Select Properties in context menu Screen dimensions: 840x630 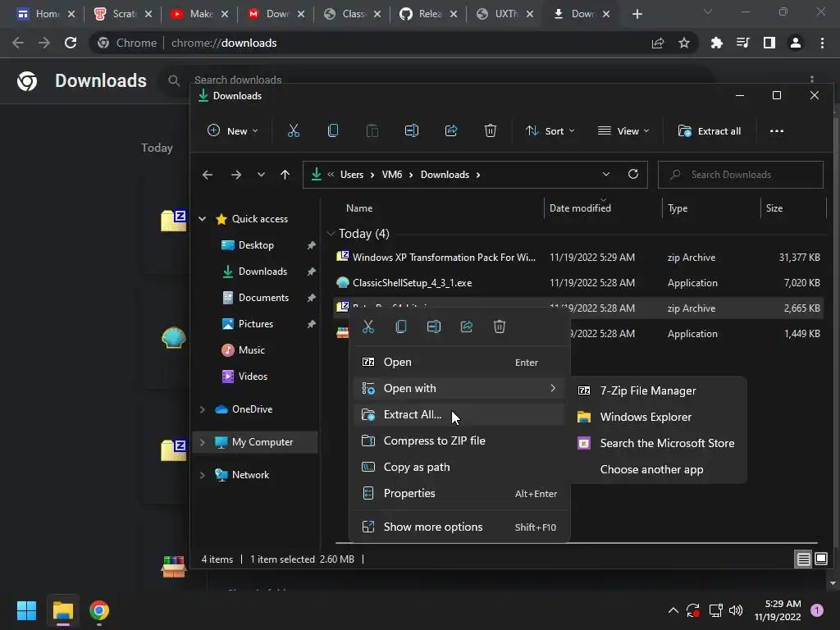tap(459, 493)
